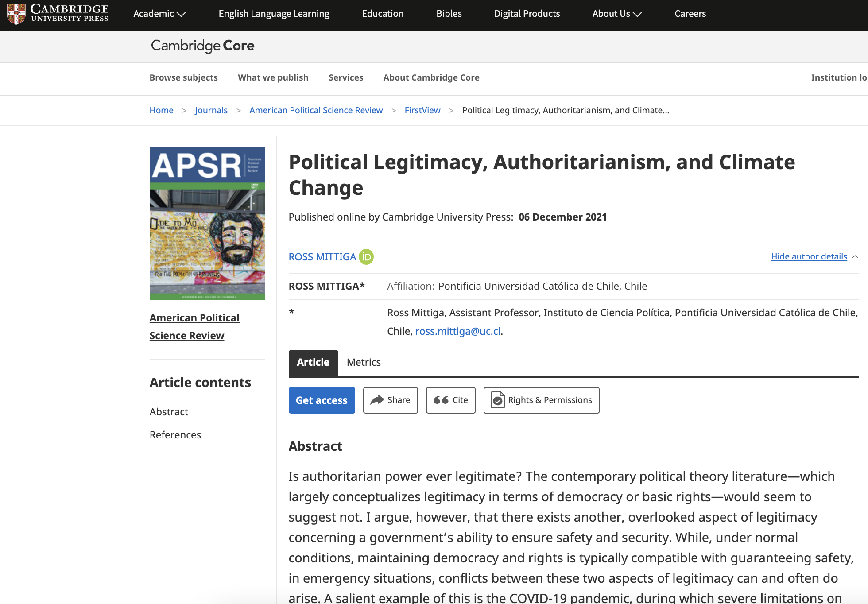Click the Cambridge University Press shield logo

[x=16, y=14]
